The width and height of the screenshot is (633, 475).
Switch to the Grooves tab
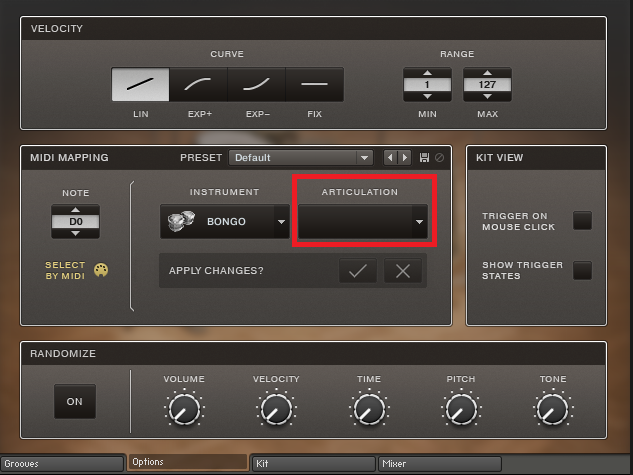(x=62, y=464)
